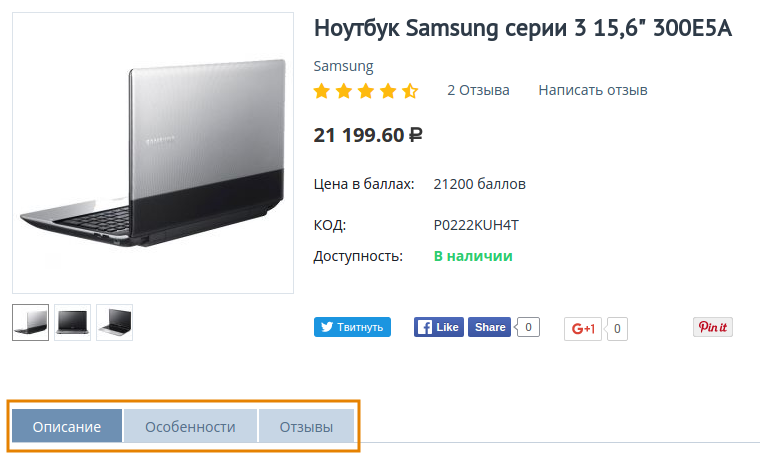Open the "2 Отзыва" reviews link
The width and height of the screenshot is (760, 458).
478,90
